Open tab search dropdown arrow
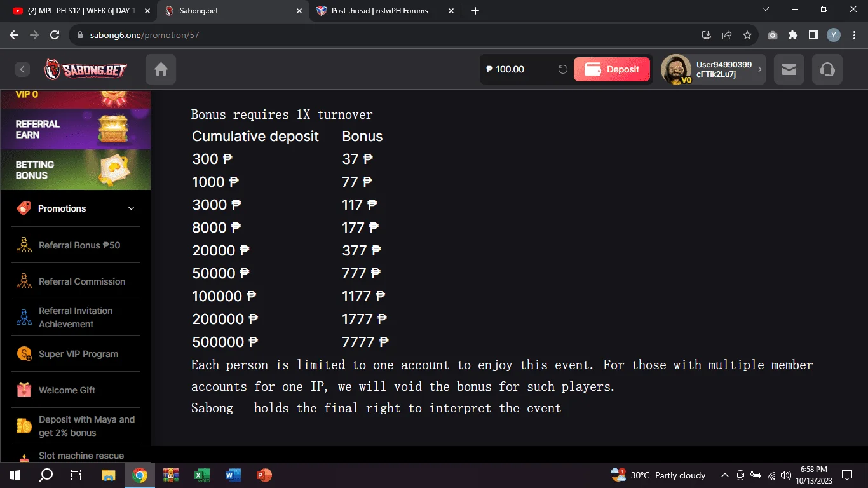Image resolution: width=868 pixels, height=488 pixels. pos(766,10)
